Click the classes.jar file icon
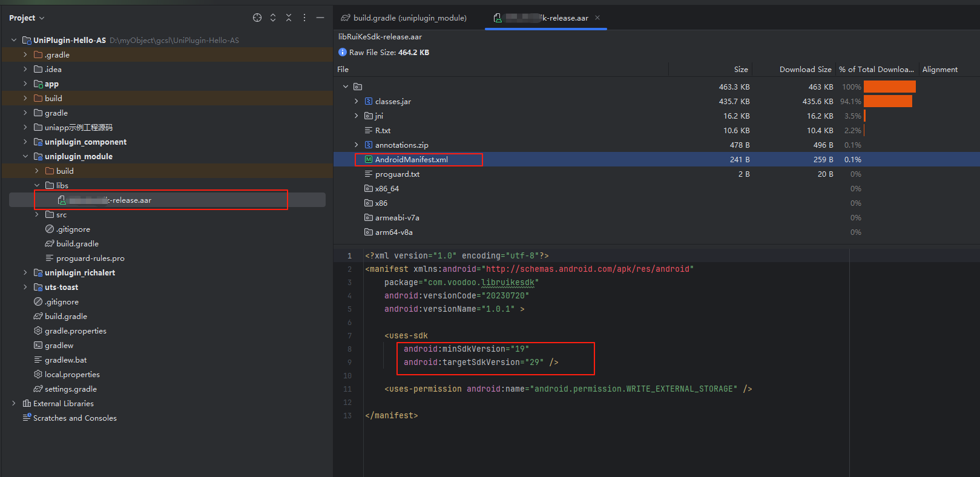Screen dimensions: 980x477 coord(369,101)
